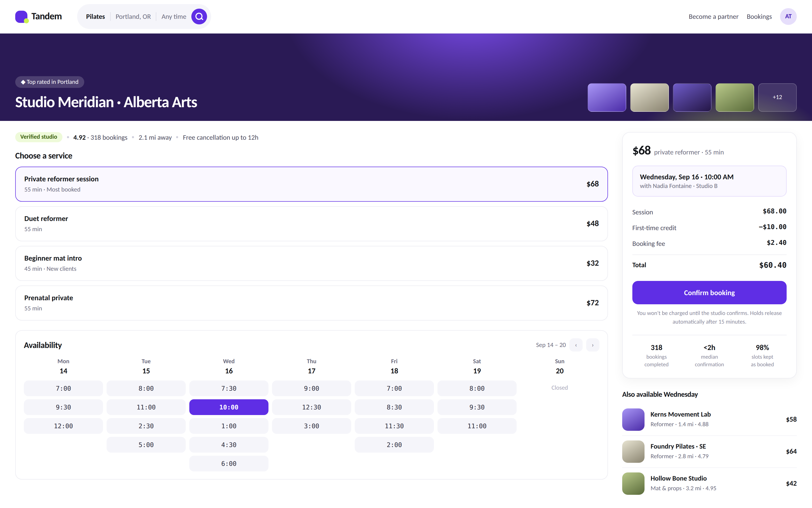Select Monday 7:00 time slot
The height and width of the screenshot is (508, 812).
coord(63,388)
